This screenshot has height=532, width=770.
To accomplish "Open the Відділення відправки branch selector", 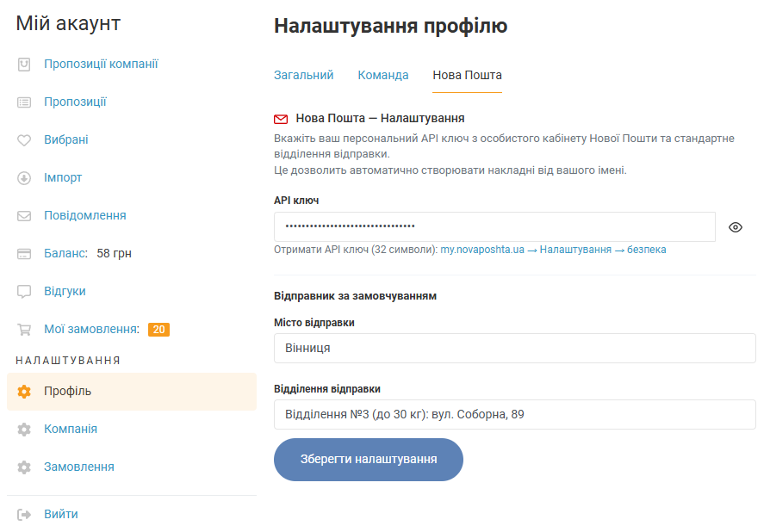I will pos(514,414).
